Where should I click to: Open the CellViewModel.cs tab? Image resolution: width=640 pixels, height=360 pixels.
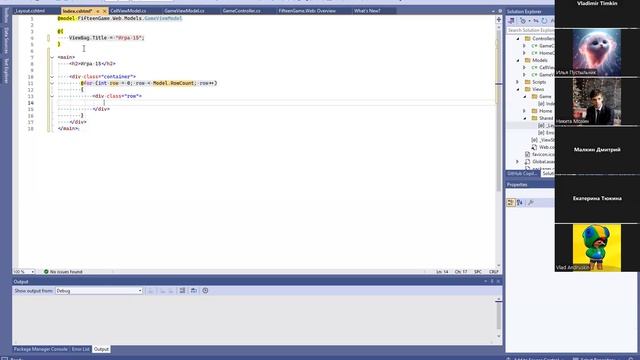click(x=128, y=11)
